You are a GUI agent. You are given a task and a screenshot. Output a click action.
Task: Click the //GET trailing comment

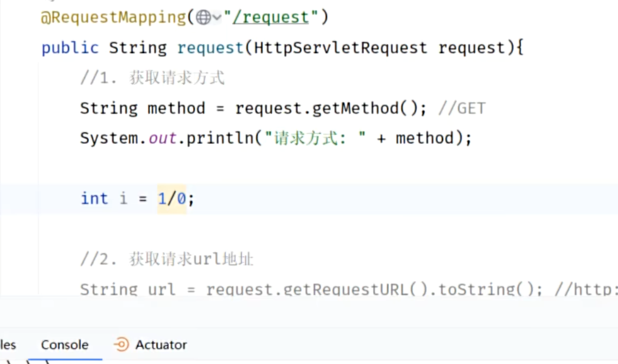coord(462,108)
